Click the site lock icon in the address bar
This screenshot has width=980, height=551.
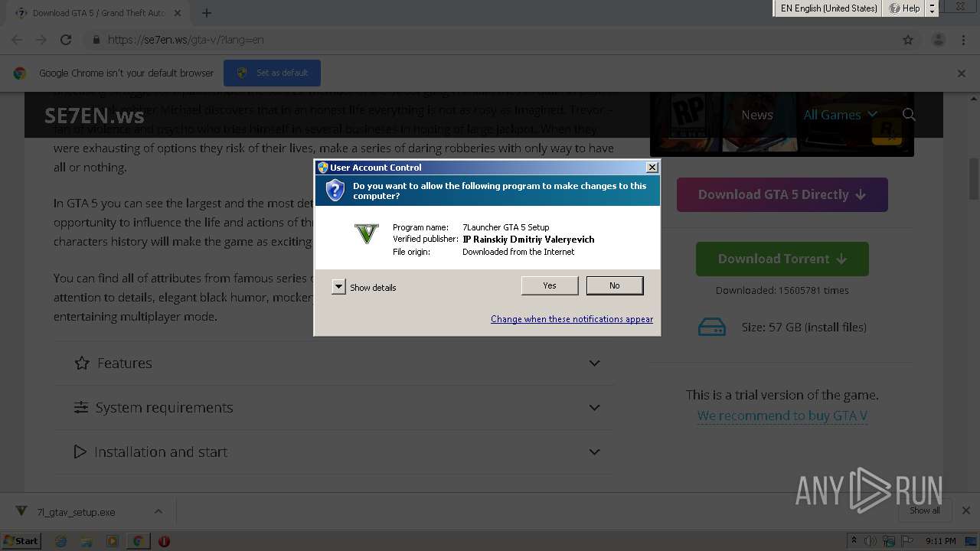pyautogui.click(x=96, y=40)
